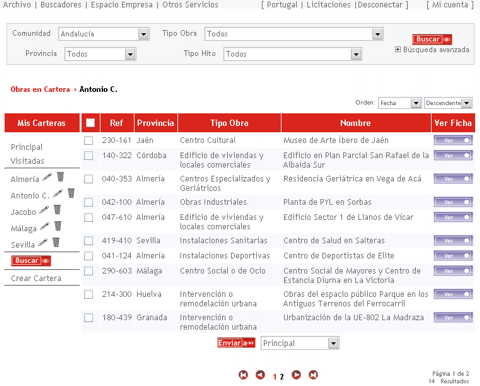Open the Descendente sort direction dropdown
Screen dimensions: 480x386
click(x=448, y=103)
